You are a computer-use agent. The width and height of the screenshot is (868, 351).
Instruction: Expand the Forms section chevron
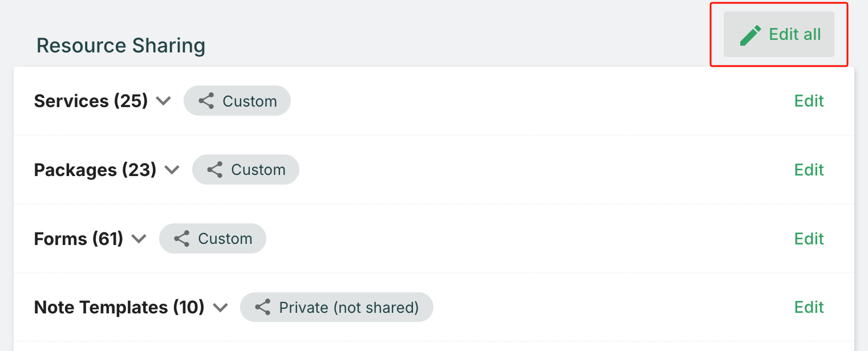coord(139,239)
